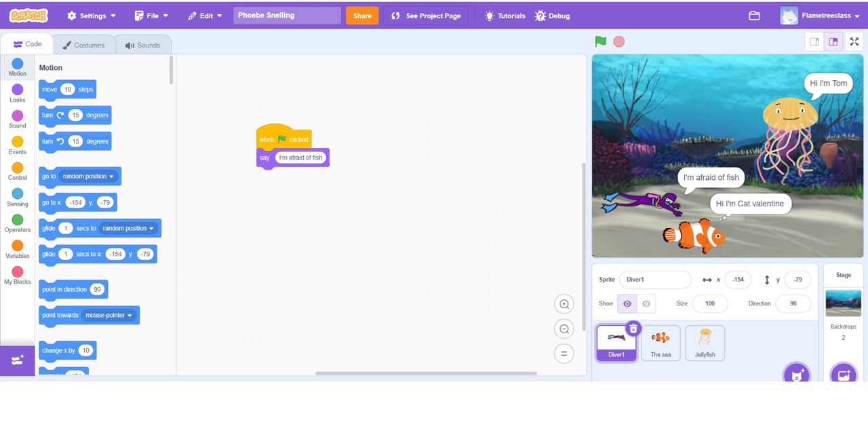
Task: Switch to the Sounds tab
Action: tap(142, 45)
